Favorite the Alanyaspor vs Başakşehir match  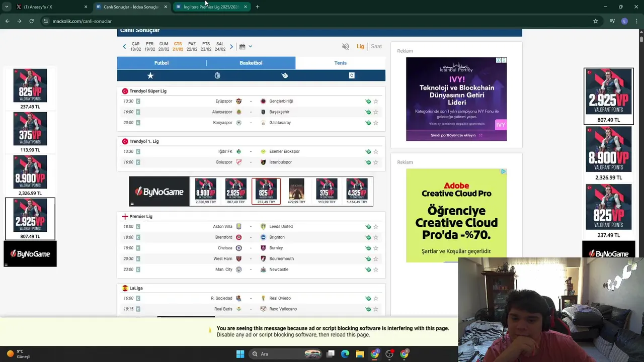coord(376,112)
